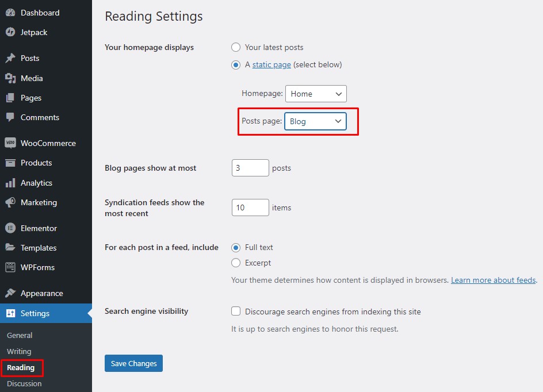Choose the Full text feed radio option

point(236,247)
